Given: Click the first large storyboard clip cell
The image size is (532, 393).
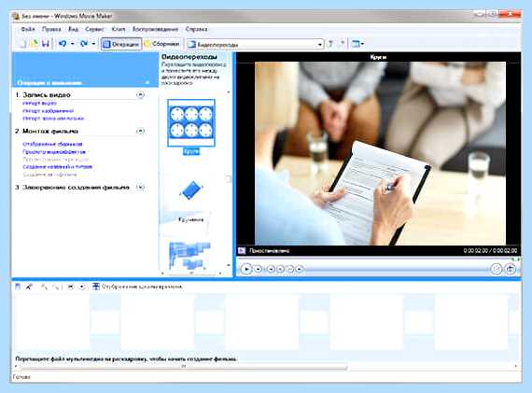Looking at the screenshot, I should point(52,322).
